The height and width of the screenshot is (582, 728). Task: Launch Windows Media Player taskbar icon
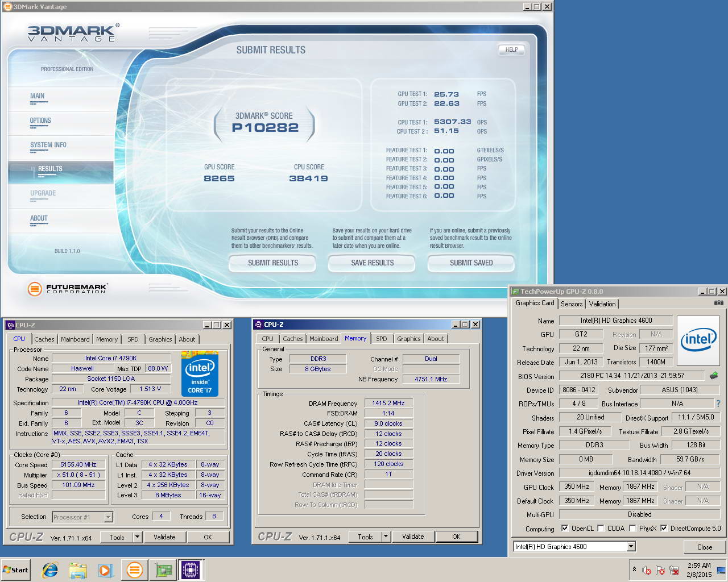coord(106,569)
